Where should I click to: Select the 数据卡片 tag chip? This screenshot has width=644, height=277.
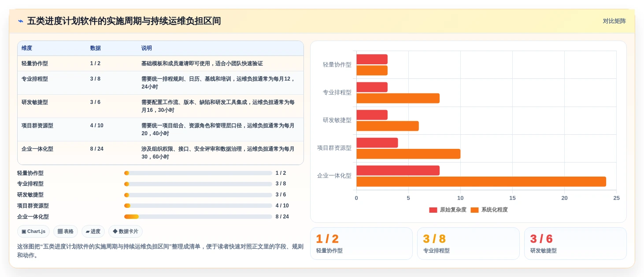tap(126, 231)
